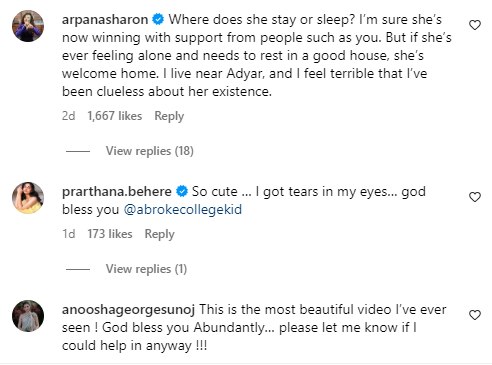Open anooshageorgesunoj username link
The height and width of the screenshot is (365, 492).
pos(128,310)
